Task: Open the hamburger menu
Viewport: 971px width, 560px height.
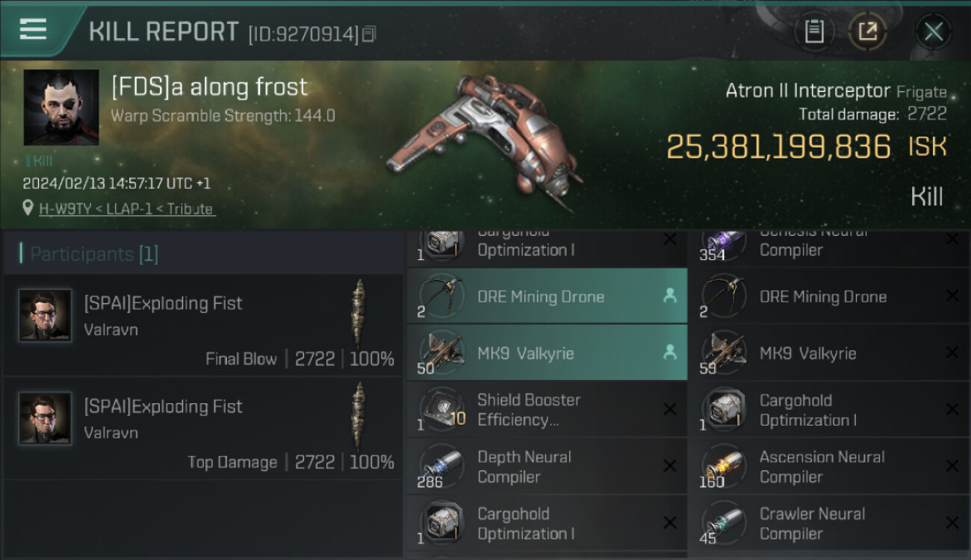Action: [x=33, y=29]
